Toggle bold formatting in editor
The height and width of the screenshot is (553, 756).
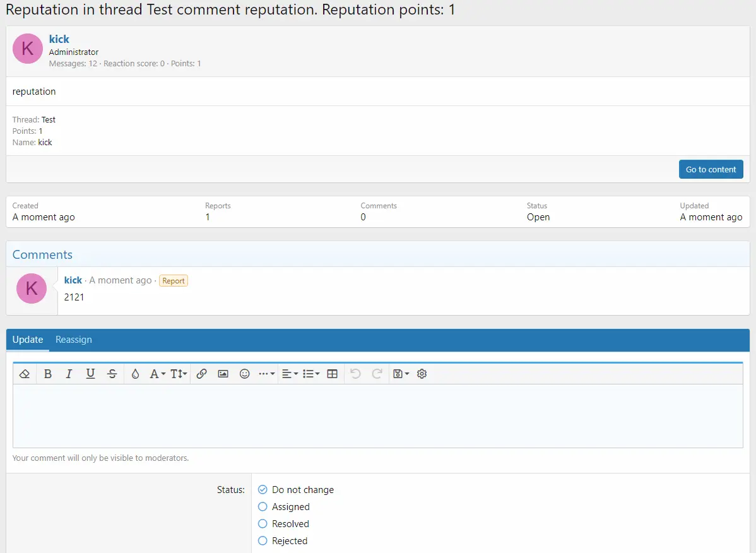point(48,374)
